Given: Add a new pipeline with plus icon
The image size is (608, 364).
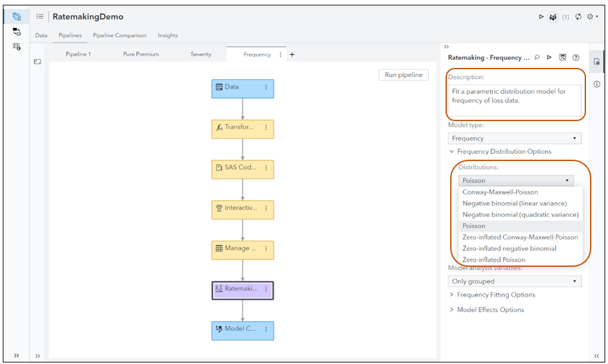Looking at the screenshot, I should pos(292,55).
